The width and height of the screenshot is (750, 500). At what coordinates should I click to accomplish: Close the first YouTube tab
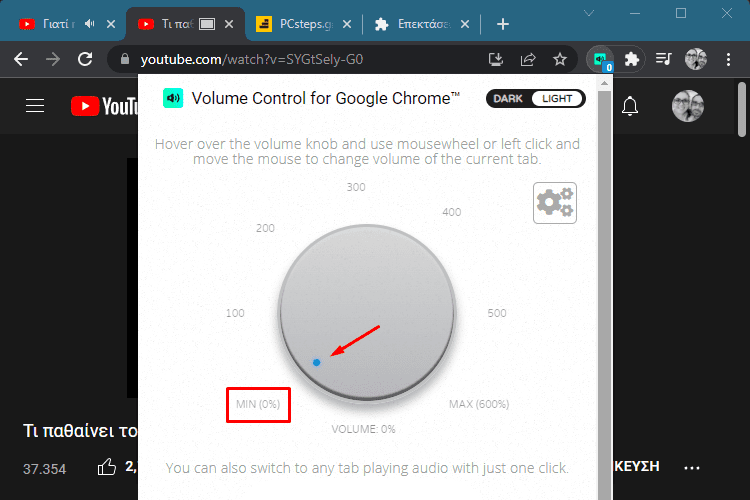tap(110, 24)
